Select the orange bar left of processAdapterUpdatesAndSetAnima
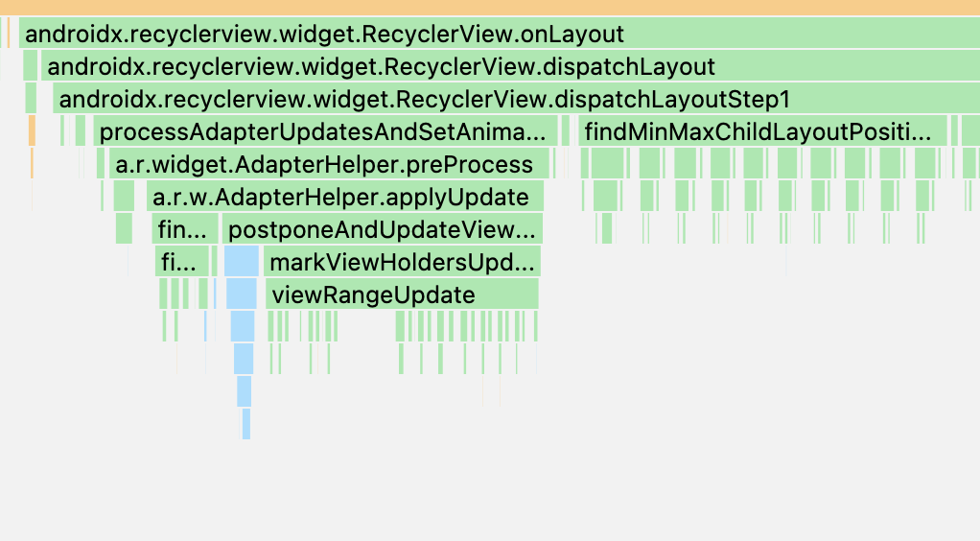980x541 pixels. [x=32, y=130]
